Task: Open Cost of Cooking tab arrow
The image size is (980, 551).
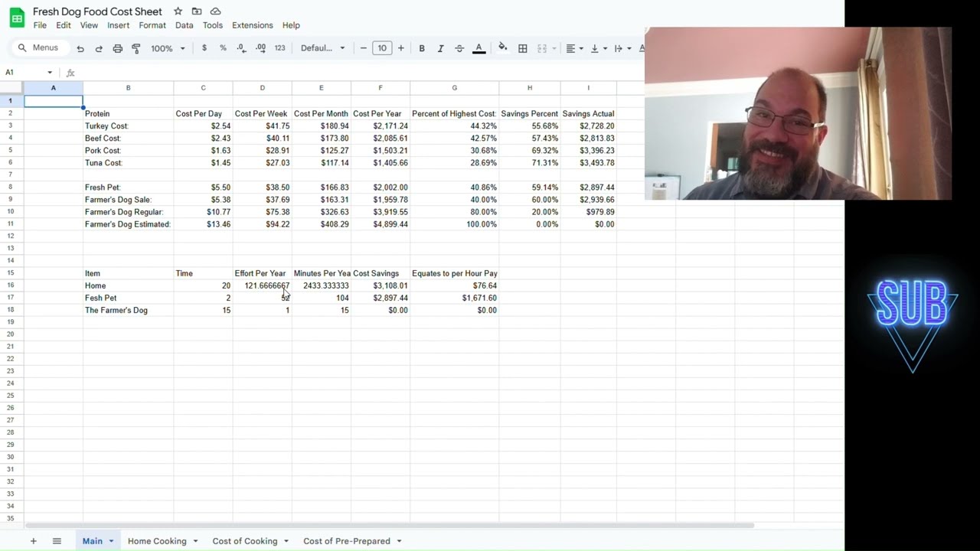Action: click(x=286, y=541)
